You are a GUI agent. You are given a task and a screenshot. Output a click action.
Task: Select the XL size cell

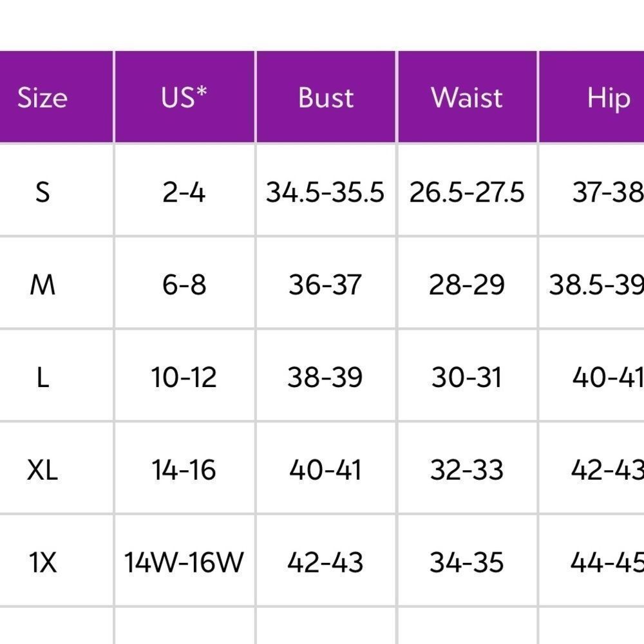(x=43, y=470)
